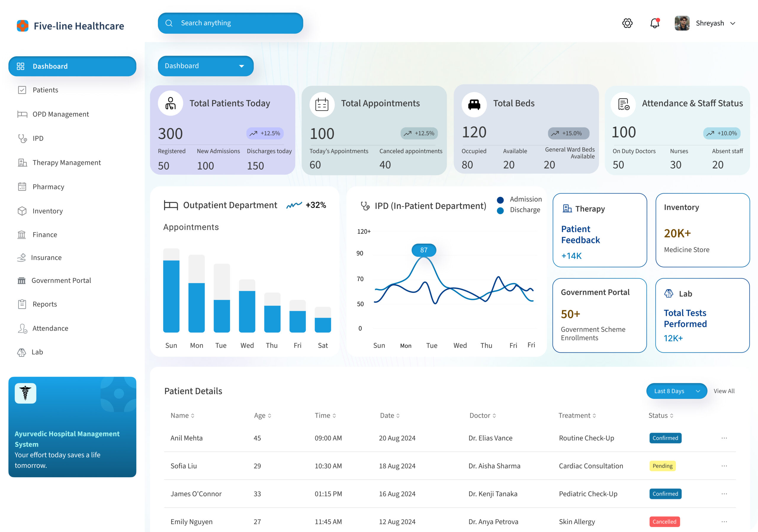Viewport: 758px width, 532px height.
Task: Open the settings gear icon
Action: pyautogui.click(x=627, y=23)
